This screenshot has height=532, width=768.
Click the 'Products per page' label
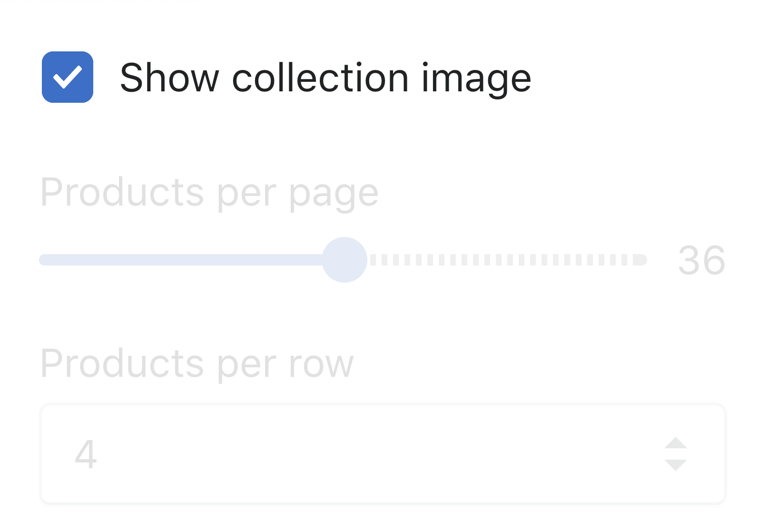209,193
